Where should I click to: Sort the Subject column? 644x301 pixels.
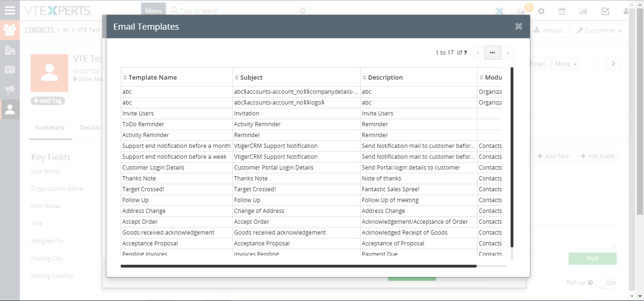pos(236,77)
